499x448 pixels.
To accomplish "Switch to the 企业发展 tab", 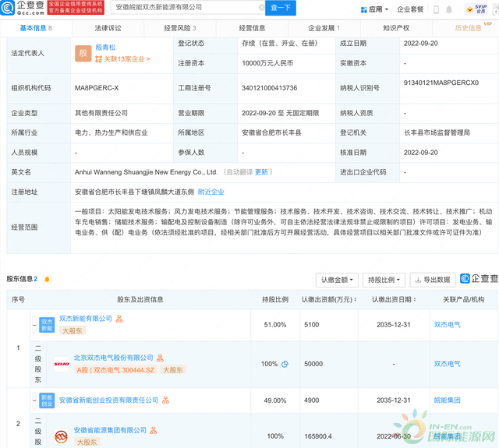I will click(324, 28).
